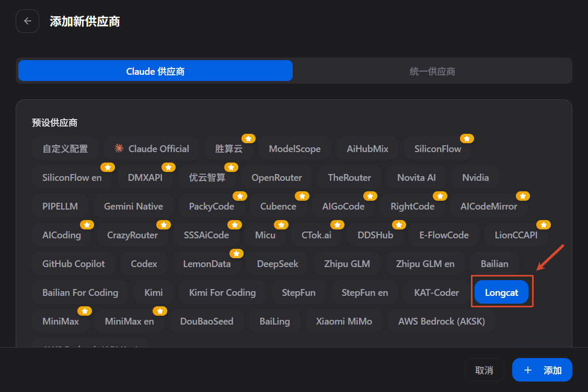Choose the AWS Bedrock (AKSK) preset

[441, 321]
